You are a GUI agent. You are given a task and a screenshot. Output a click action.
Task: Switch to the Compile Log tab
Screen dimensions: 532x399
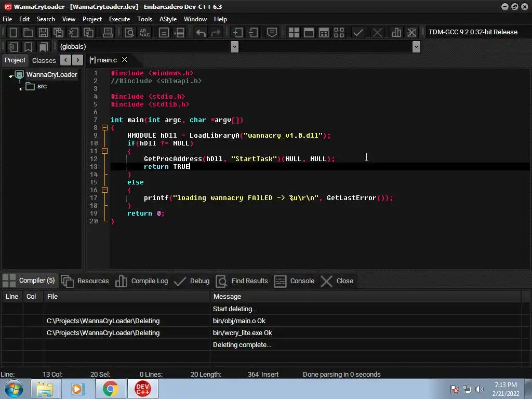tap(142, 281)
